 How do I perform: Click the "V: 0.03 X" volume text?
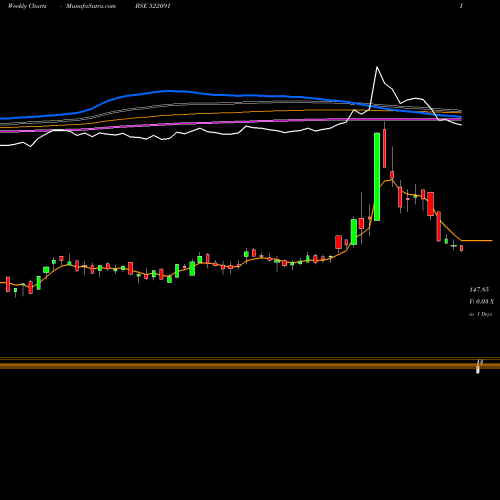tap(481, 302)
